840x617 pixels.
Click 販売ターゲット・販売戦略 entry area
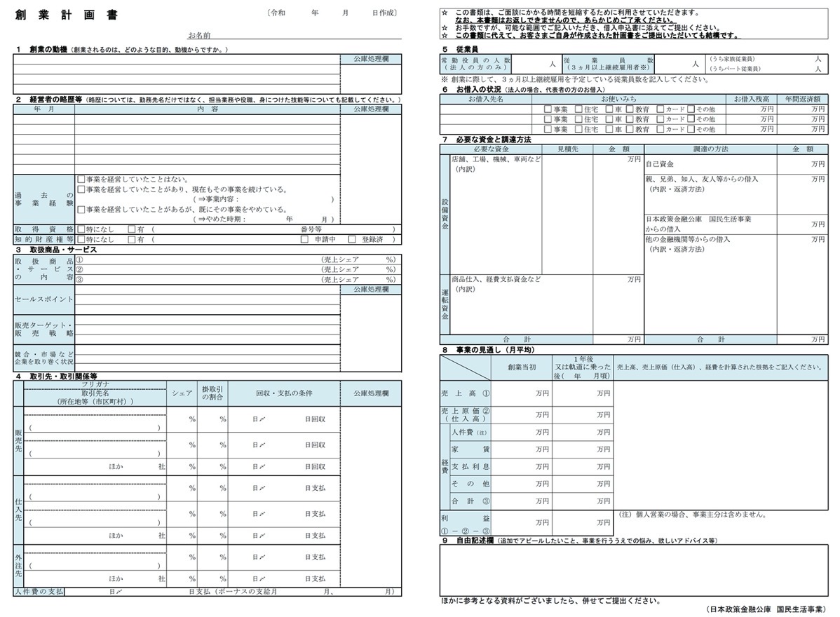click(208, 330)
